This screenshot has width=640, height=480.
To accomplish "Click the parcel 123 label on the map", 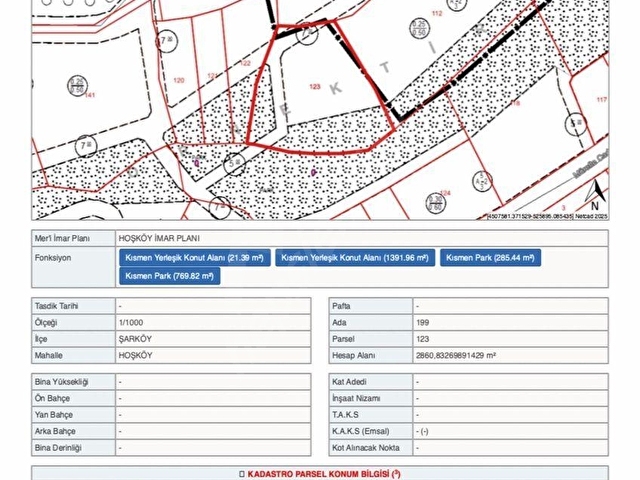I will point(315,87).
